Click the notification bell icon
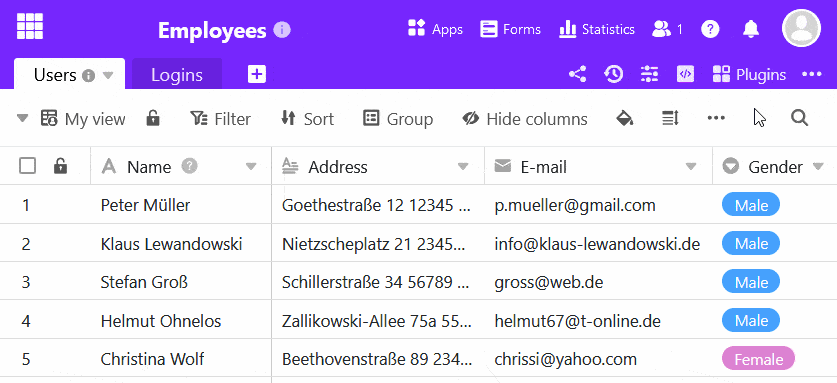Image resolution: width=837 pixels, height=383 pixels. (751, 29)
